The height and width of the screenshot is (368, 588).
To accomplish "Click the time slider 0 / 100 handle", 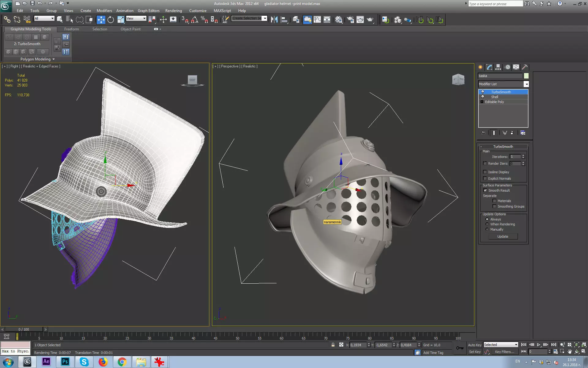I will point(24,329).
